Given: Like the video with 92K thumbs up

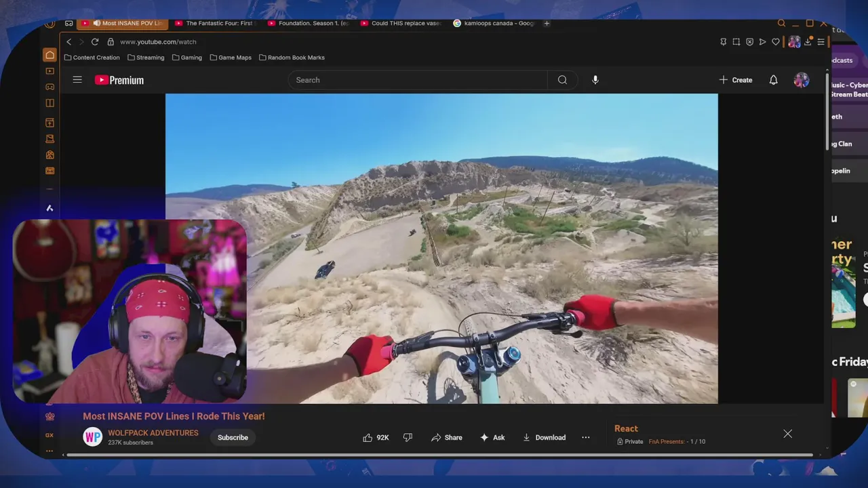Looking at the screenshot, I should coord(376,438).
